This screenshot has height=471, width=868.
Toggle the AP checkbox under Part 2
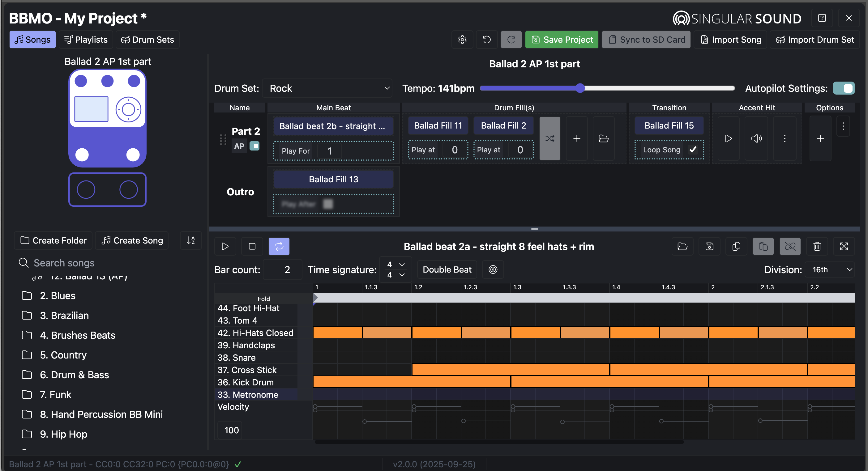point(255,146)
